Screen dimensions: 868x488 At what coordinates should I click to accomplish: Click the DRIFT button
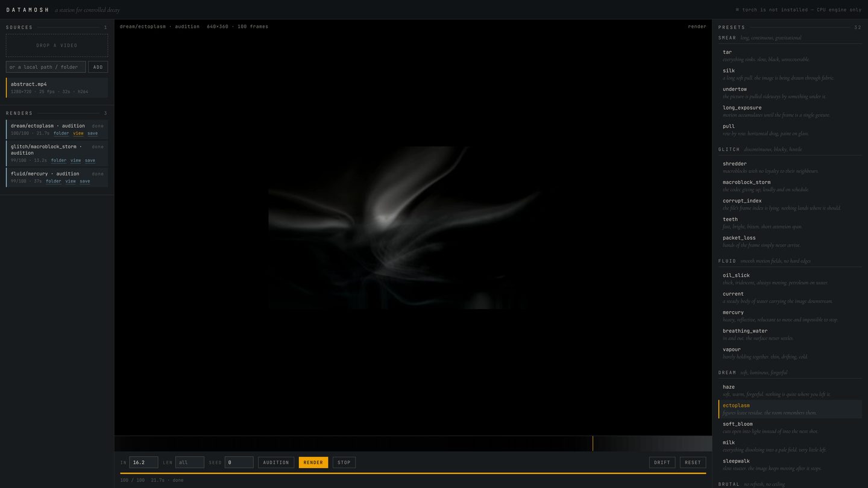pos(662,462)
